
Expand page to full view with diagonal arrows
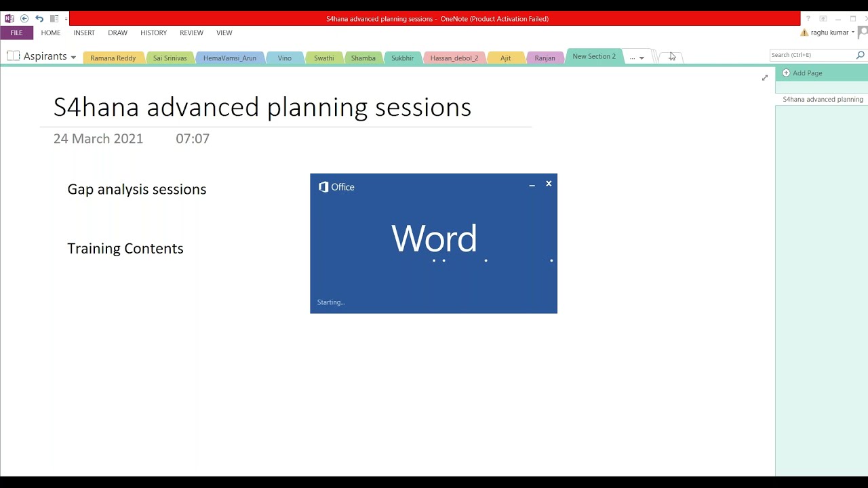point(765,78)
